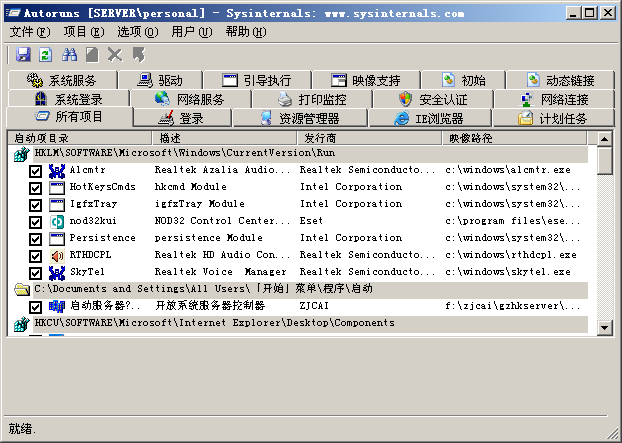
Task: Click the vertical scrollbar thumb
Action: [x=605, y=161]
